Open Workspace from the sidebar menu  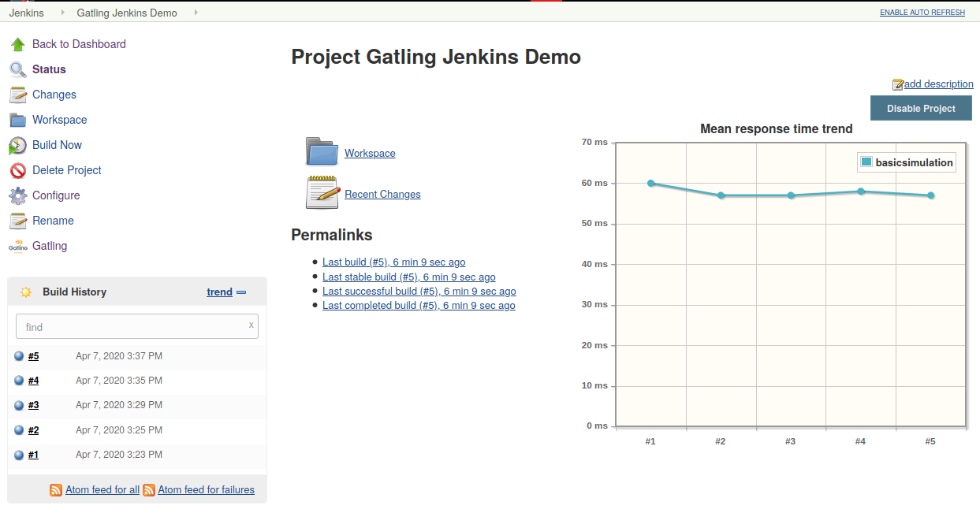[x=60, y=120]
